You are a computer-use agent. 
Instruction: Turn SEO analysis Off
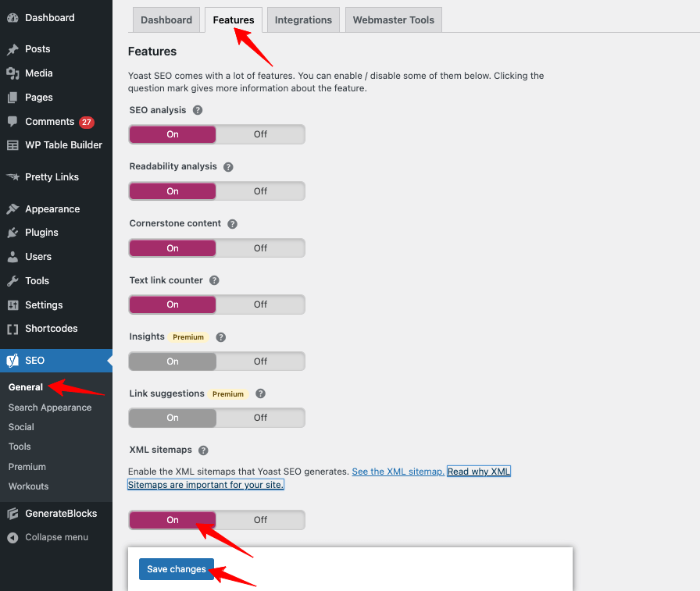[260, 134]
